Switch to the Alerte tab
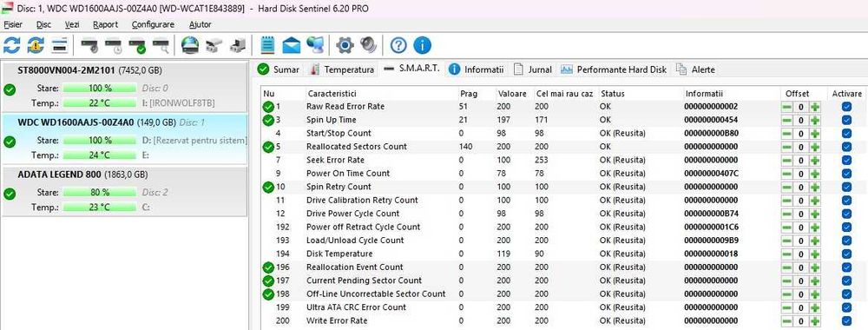Screen dimensions: 868x330 (695, 69)
